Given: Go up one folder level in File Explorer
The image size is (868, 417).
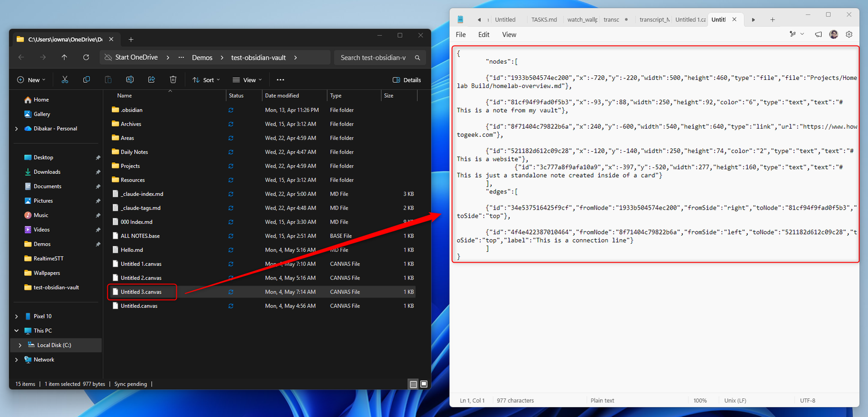Looking at the screenshot, I should pyautogui.click(x=64, y=57).
